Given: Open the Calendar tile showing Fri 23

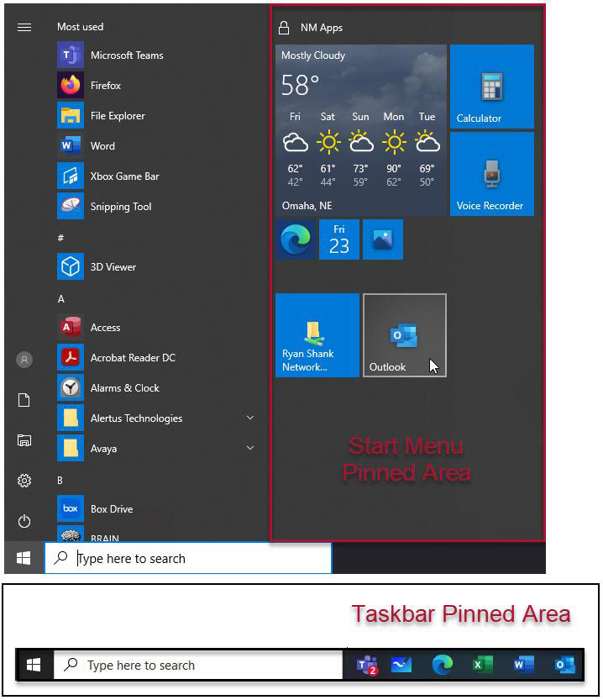Looking at the screenshot, I should (x=339, y=239).
